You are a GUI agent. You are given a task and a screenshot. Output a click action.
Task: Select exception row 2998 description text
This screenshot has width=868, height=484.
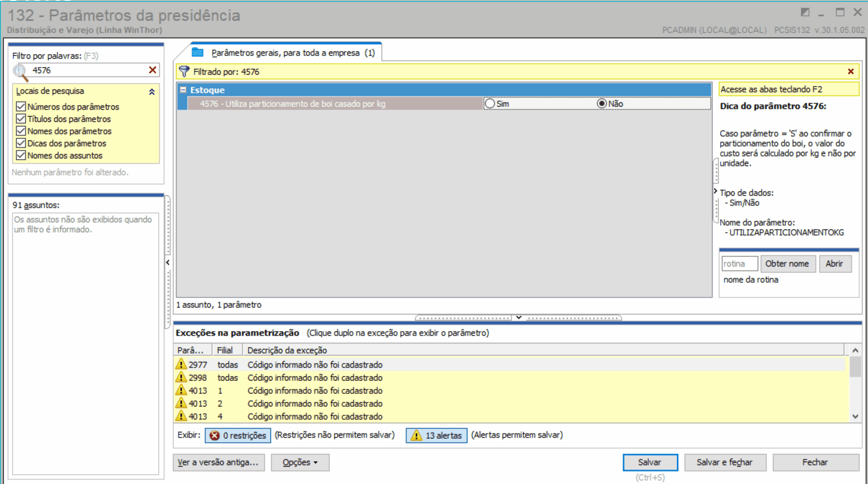tap(315, 378)
